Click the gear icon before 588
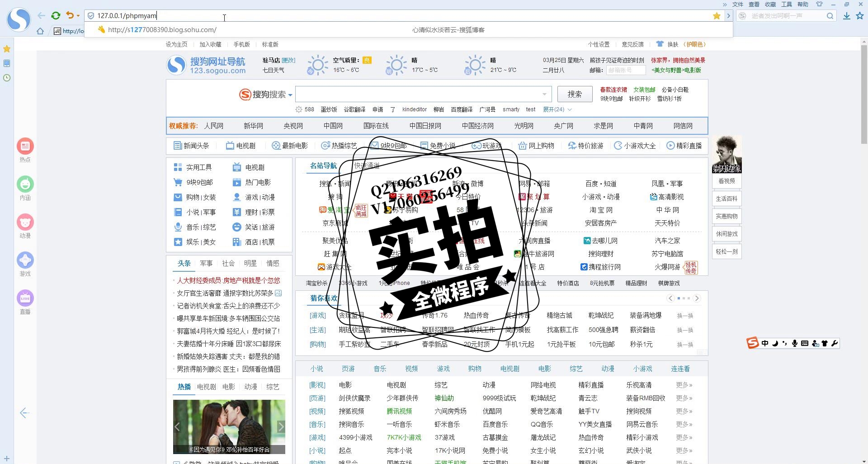 298,109
